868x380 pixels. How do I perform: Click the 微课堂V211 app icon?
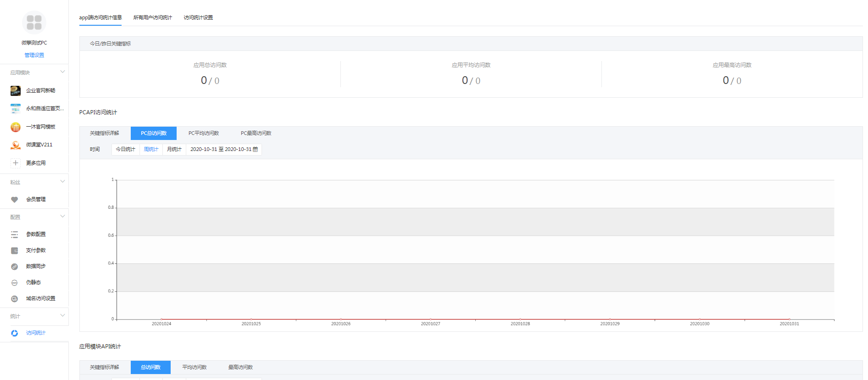click(x=16, y=145)
